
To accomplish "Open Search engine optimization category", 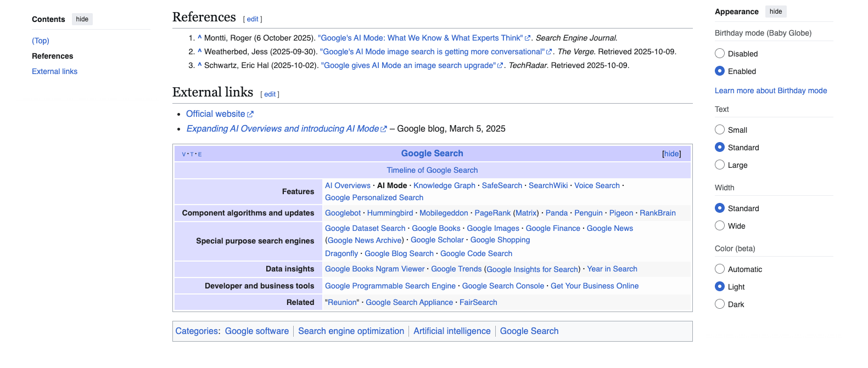I will [x=351, y=331].
